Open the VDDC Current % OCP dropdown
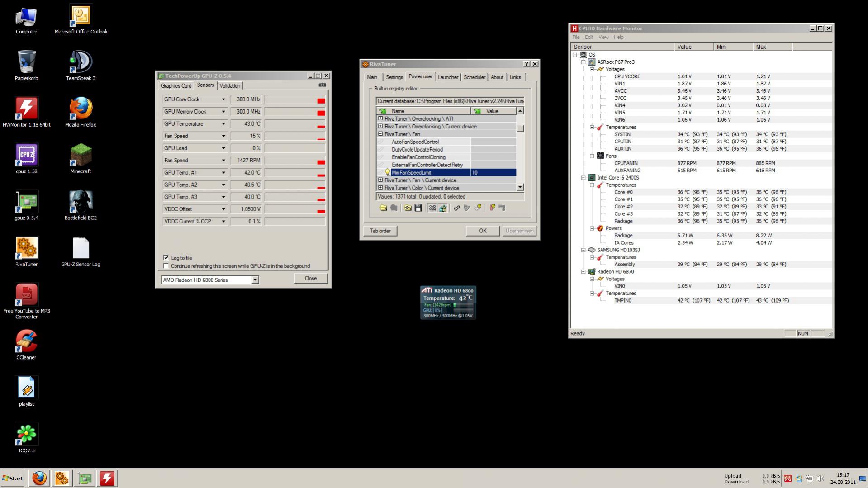The height and width of the screenshot is (488, 868). [223, 222]
